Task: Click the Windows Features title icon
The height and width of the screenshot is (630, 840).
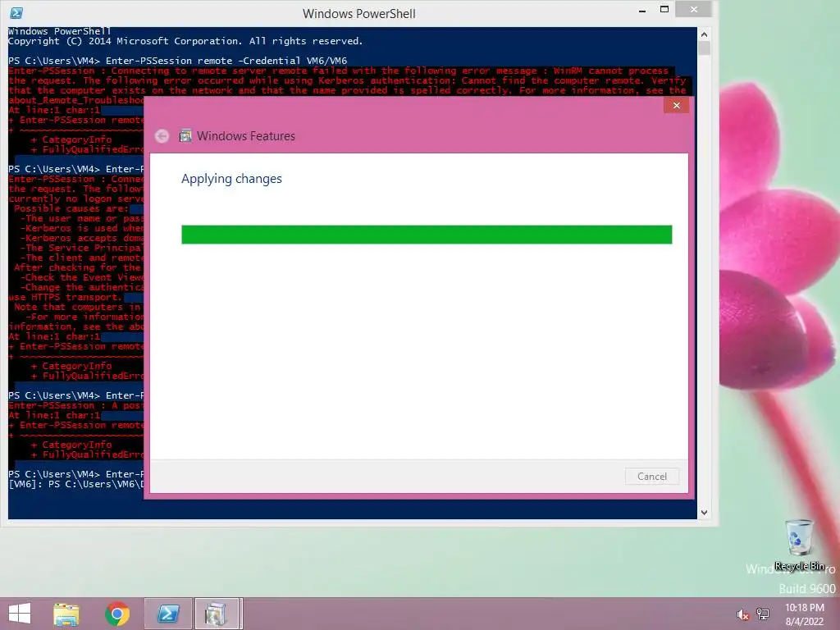Action: pos(185,136)
